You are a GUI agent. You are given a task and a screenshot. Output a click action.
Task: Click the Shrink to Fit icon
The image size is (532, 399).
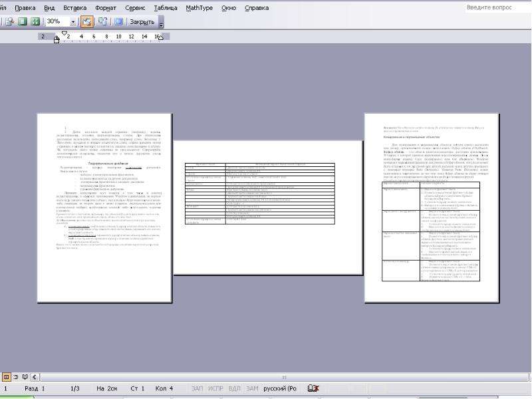click(102, 22)
